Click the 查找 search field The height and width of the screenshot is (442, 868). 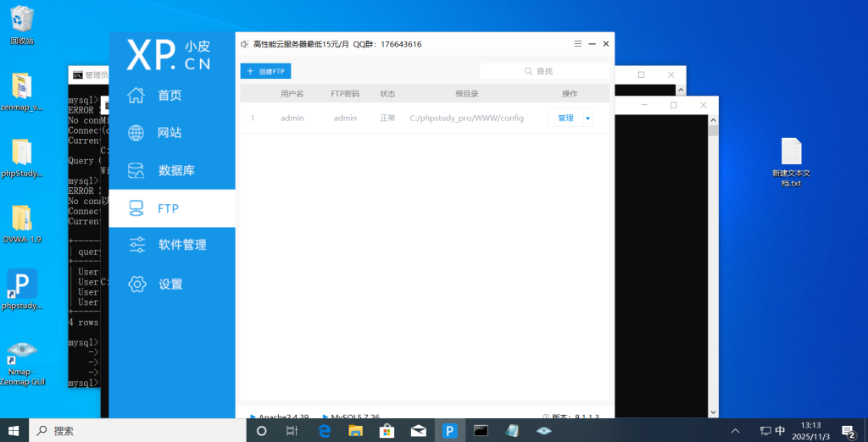544,71
